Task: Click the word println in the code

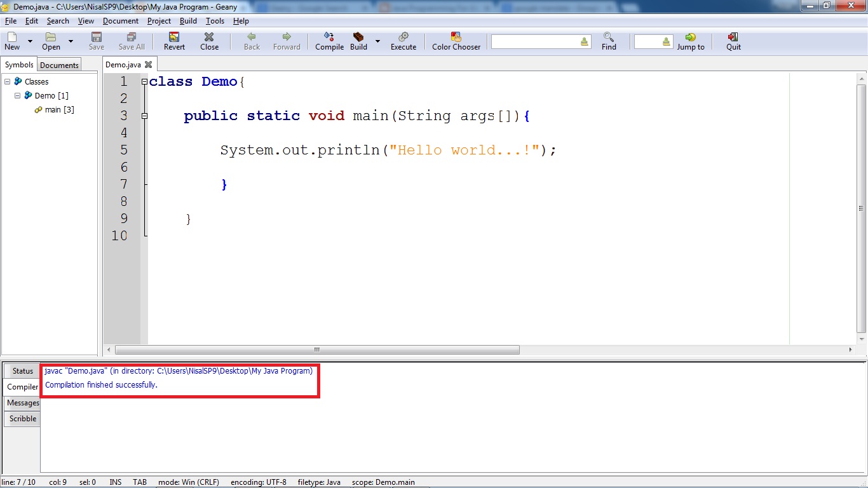Action: point(348,150)
